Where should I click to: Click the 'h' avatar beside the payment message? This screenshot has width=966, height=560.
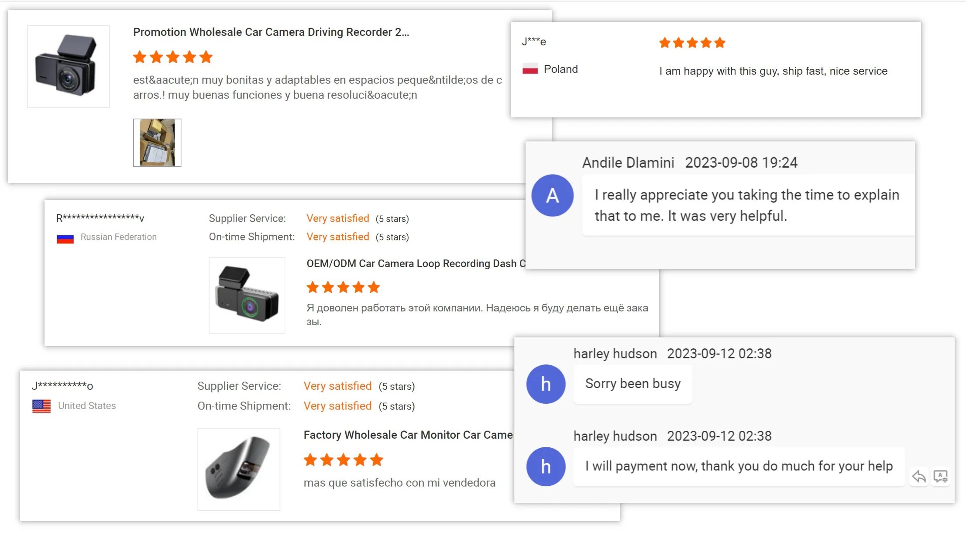point(546,467)
